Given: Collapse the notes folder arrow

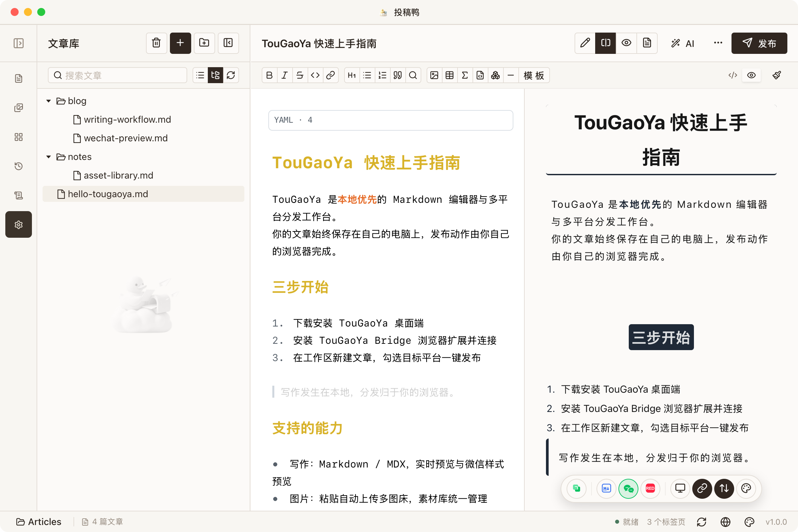Looking at the screenshot, I should (49, 157).
